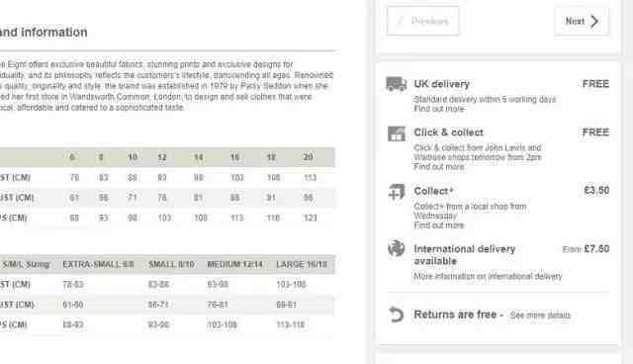Click MEDIUM 12/14 column header
Viewport: 633px width, 364px height.
(x=234, y=265)
